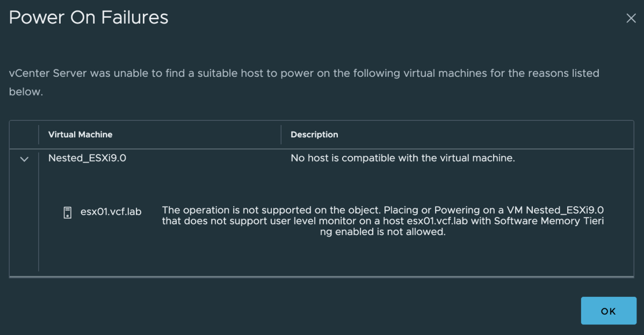
Task: Click the divider left of Virtual Machine header
Action: [39, 135]
